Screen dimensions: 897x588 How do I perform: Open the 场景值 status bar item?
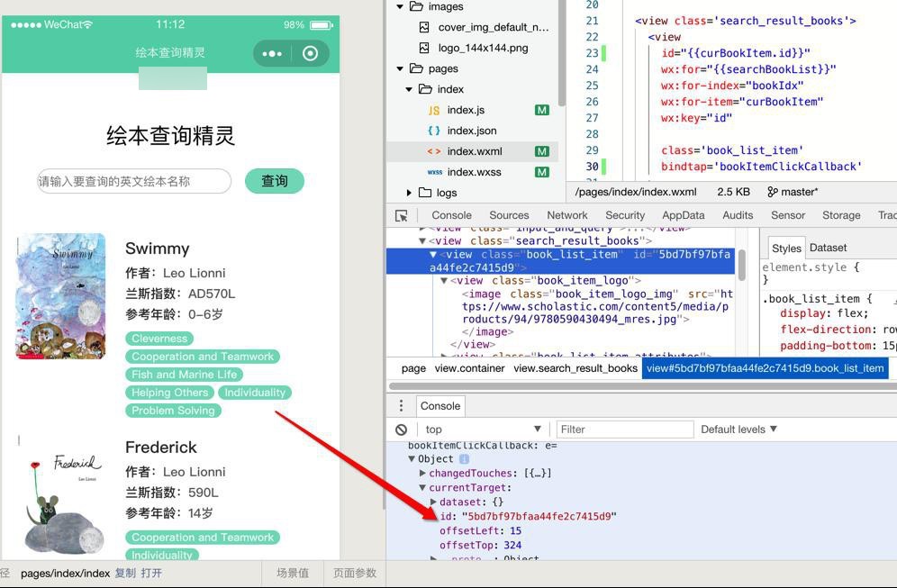click(x=293, y=573)
